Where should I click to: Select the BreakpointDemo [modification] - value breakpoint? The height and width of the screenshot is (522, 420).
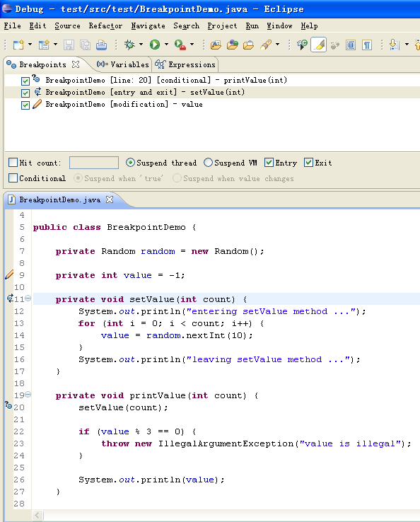(124, 104)
